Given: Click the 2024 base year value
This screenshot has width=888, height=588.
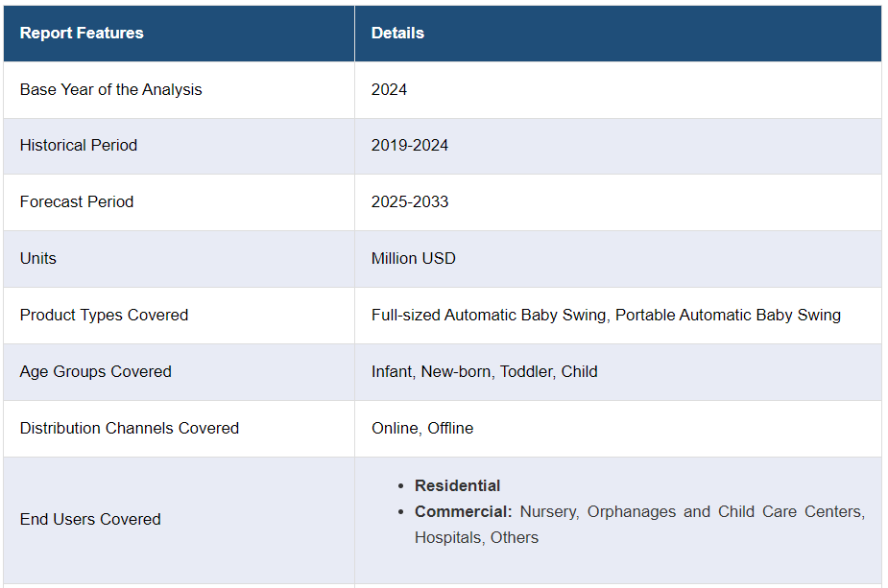Looking at the screenshot, I should pyautogui.click(x=389, y=89).
